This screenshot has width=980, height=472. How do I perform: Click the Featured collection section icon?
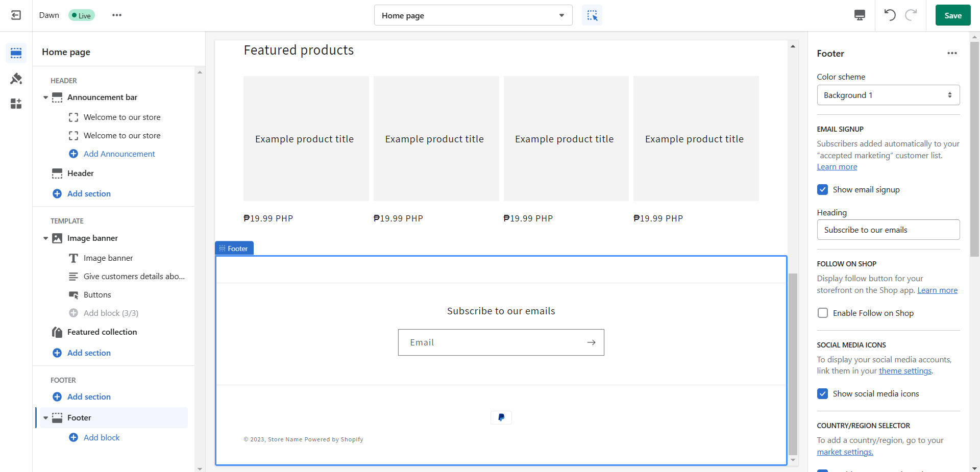coord(57,332)
